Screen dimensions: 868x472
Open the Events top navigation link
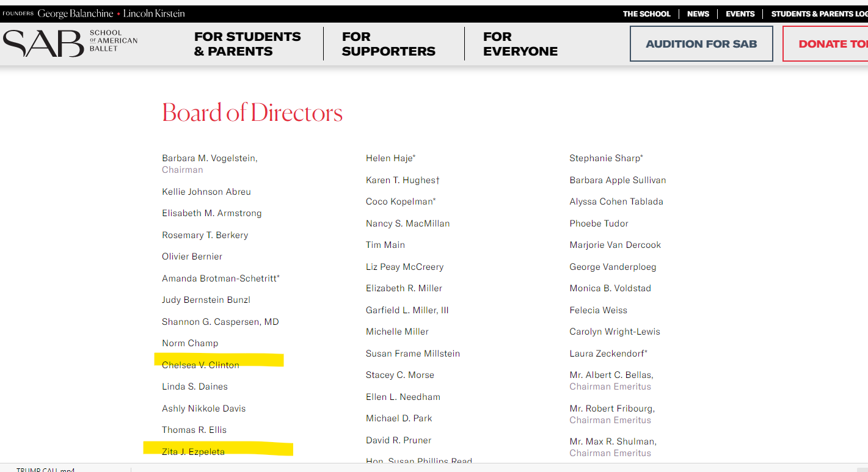click(740, 14)
